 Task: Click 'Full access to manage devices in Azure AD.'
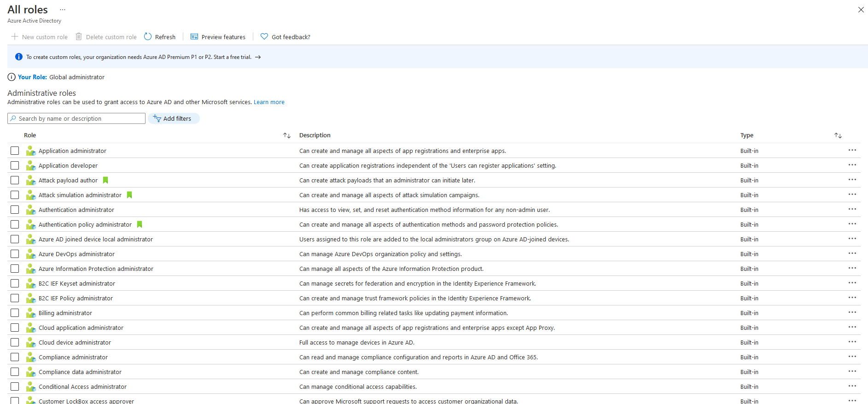357,342
